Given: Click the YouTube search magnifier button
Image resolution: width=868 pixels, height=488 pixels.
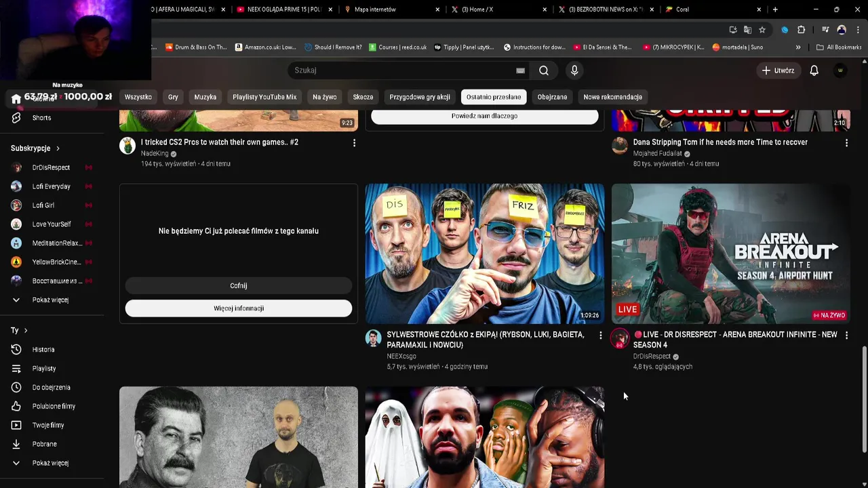Looking at the screenshot, I should click(544, 70).
